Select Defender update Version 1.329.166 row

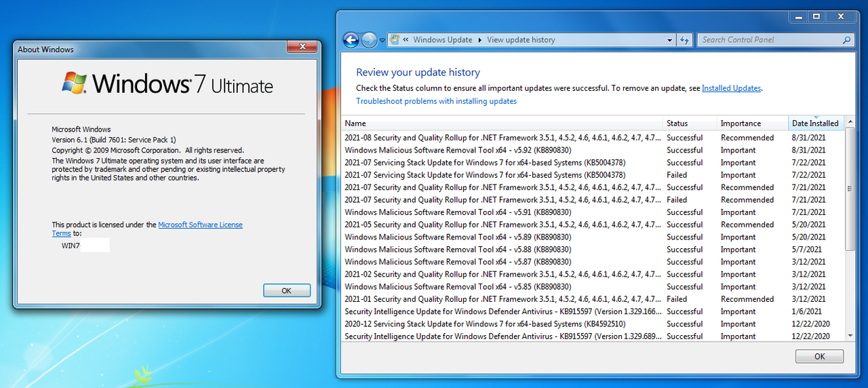(x=593, y=312)
